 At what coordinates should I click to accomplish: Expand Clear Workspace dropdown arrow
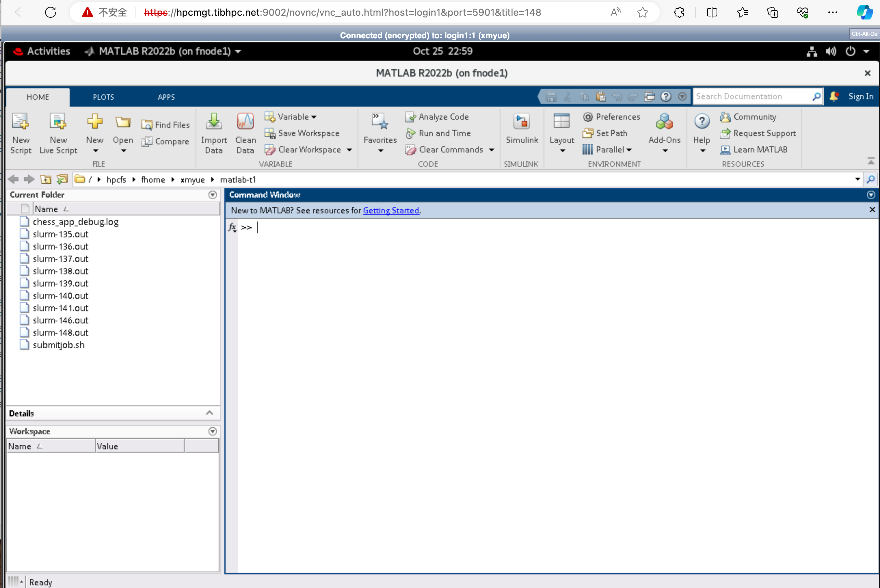coord(349,150)
